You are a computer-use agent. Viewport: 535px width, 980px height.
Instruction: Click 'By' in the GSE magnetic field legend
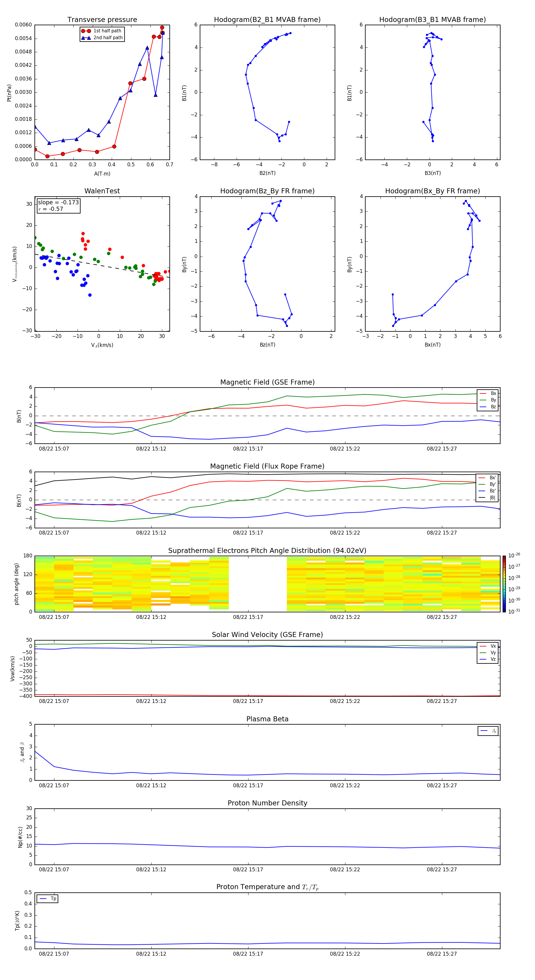493,400
